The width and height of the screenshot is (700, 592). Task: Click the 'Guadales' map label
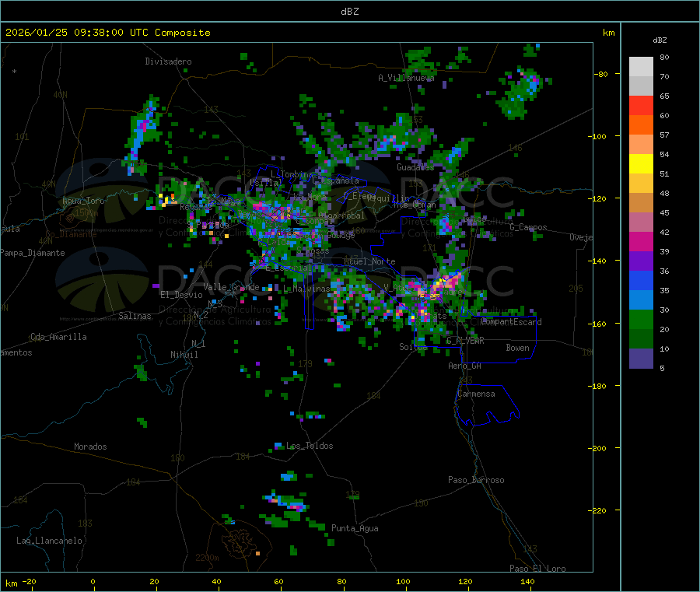tap(415, 167)
